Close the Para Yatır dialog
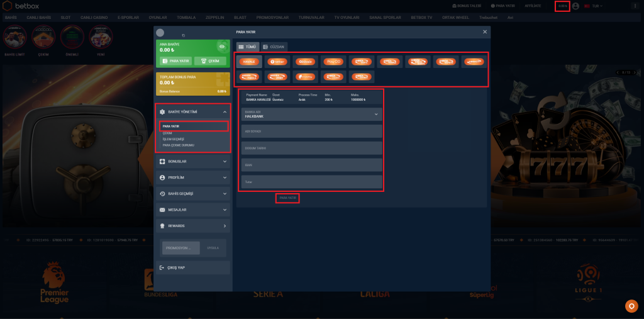Viewport: 644px width, 319px height. [485, 31]
